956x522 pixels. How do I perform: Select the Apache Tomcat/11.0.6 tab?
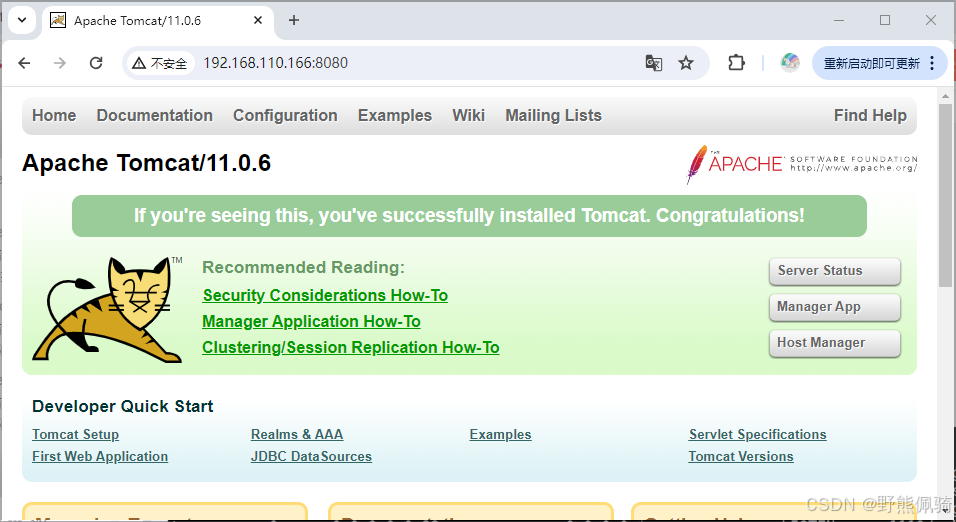point(157,21)
